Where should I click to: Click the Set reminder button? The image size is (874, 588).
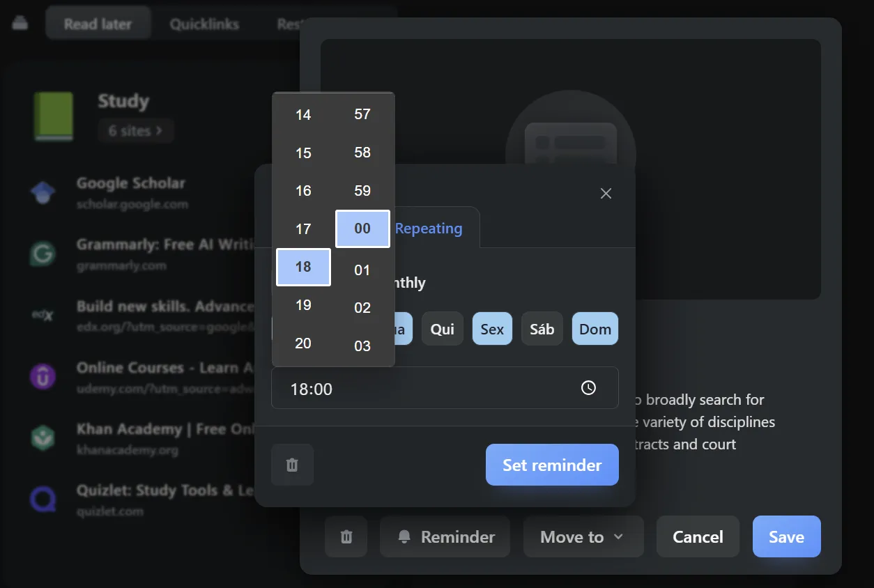coord(552,465)
